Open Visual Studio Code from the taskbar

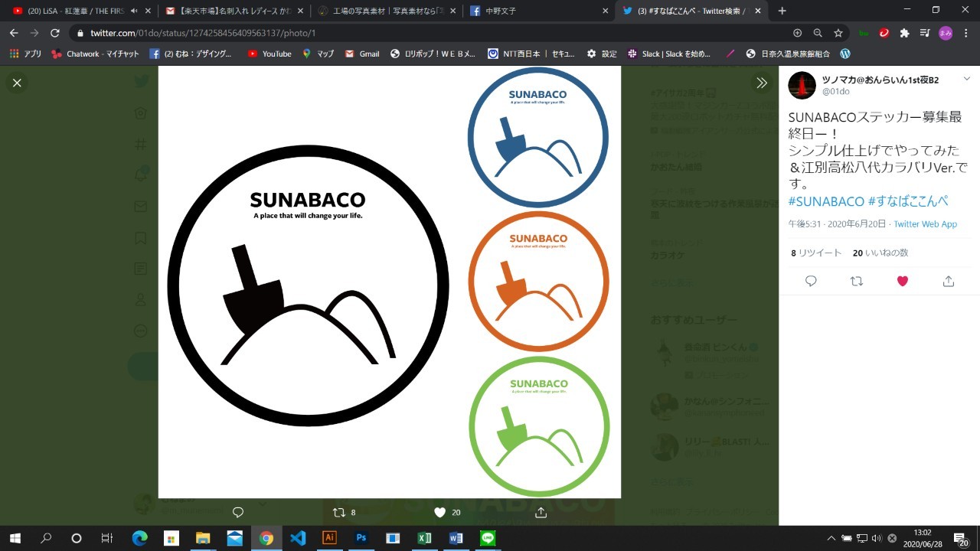point(298,538)
